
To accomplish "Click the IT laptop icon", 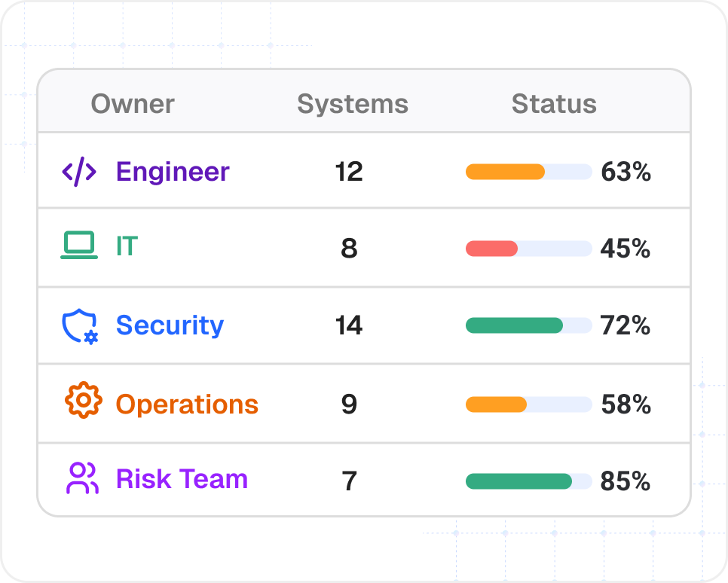I will coord(79,245).
